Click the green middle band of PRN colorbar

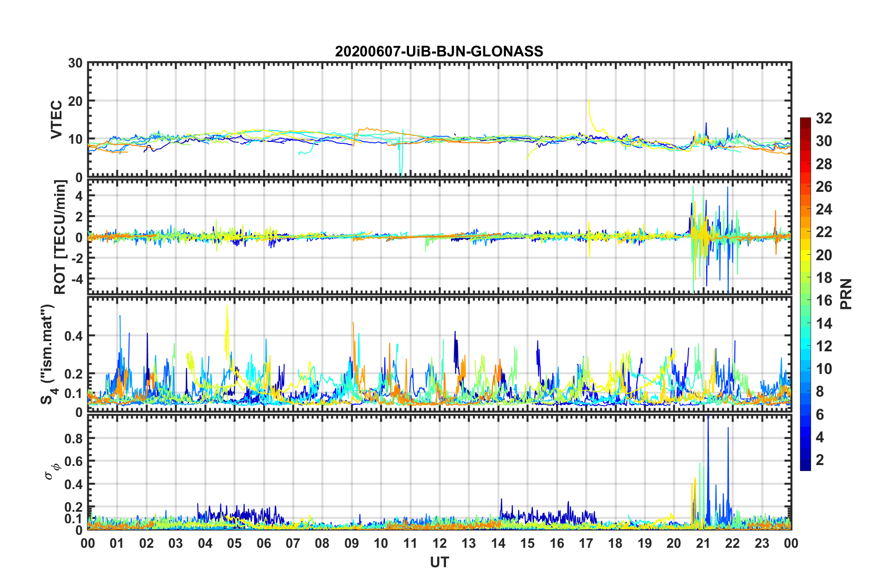coord(805,300)
